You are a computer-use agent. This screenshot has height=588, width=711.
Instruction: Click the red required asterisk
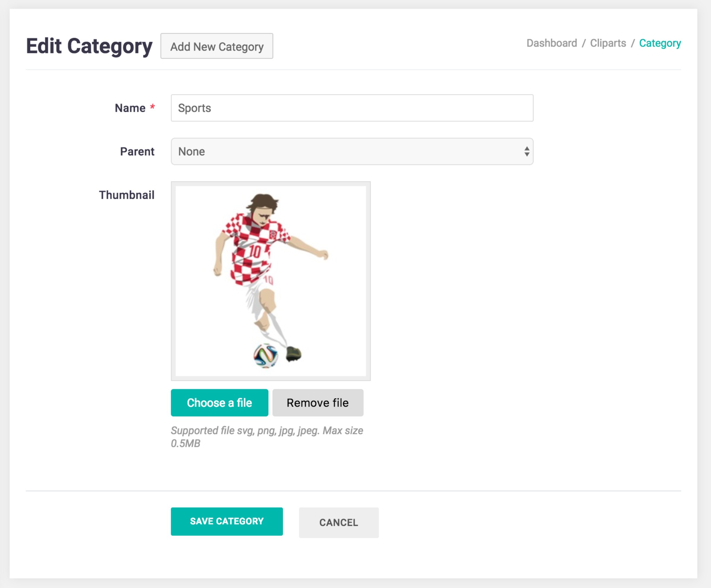point(152,106)
